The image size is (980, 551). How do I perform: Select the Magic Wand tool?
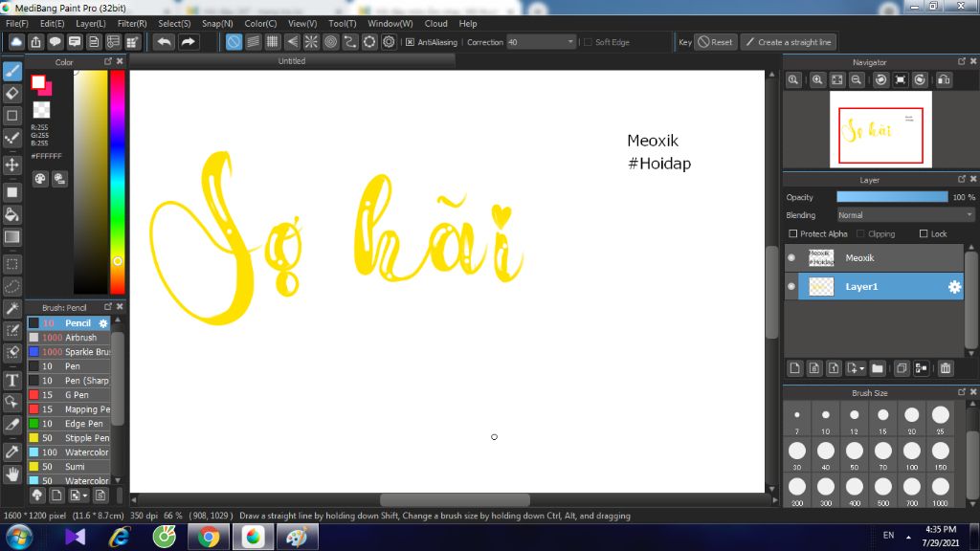pos(11,308)
